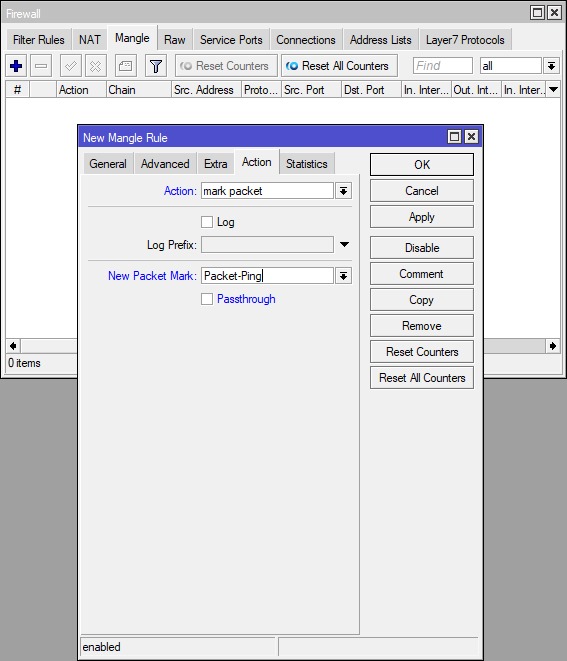Select the Mangle tab

(x=132, y=38)
